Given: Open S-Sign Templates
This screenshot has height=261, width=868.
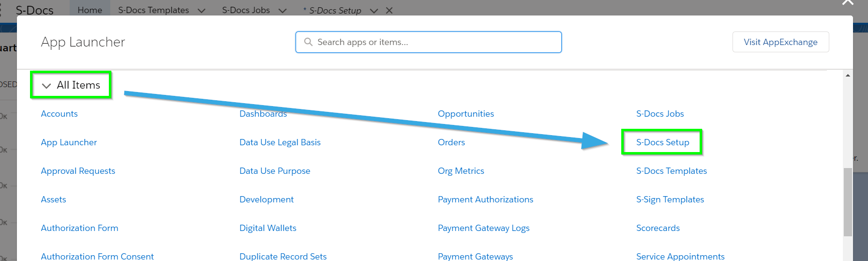Looking at the screenshot, I should [x=670, y=200].
